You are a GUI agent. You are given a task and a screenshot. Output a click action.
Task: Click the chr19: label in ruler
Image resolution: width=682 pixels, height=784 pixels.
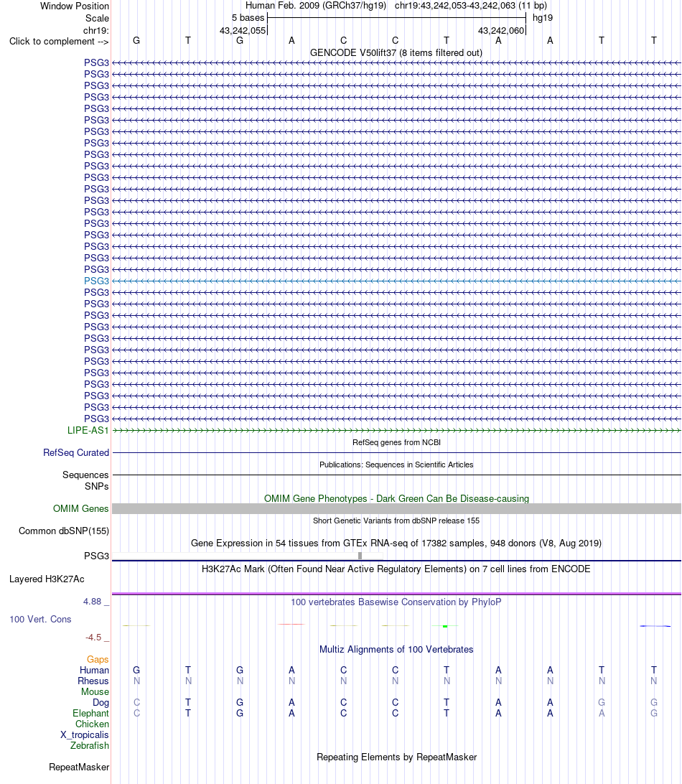(x=96, y=30)
